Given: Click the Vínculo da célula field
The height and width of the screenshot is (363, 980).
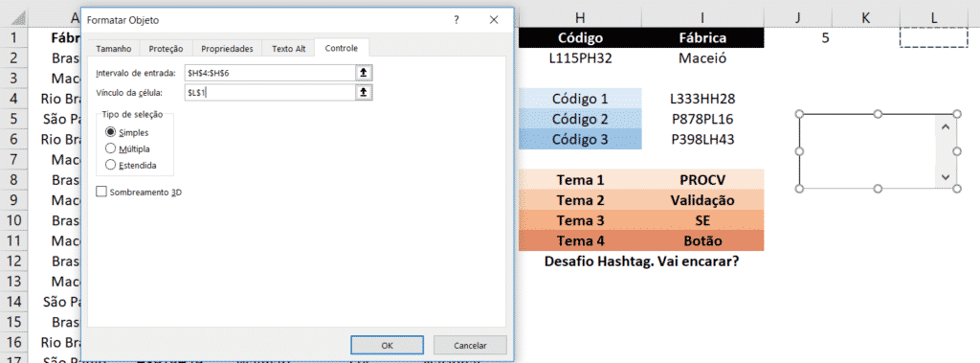Looking at the screenshot, I should (x=270, y=92).
